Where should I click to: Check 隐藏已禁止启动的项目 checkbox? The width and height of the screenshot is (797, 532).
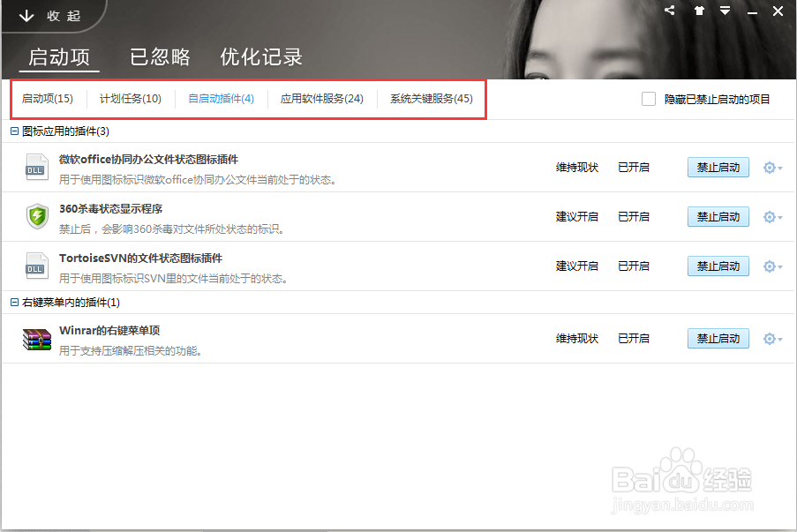pyautogui.click(x=649, y=99)
